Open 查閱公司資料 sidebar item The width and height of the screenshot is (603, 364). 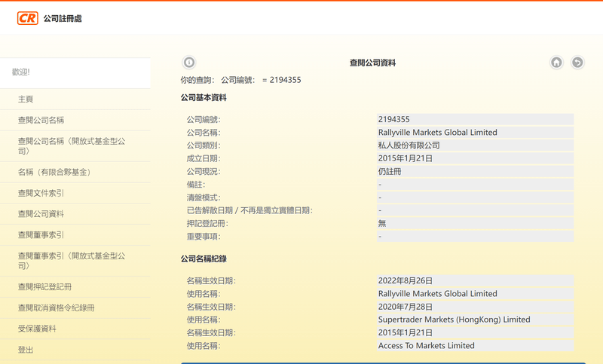pyautogui.click(x=41, y=214)
